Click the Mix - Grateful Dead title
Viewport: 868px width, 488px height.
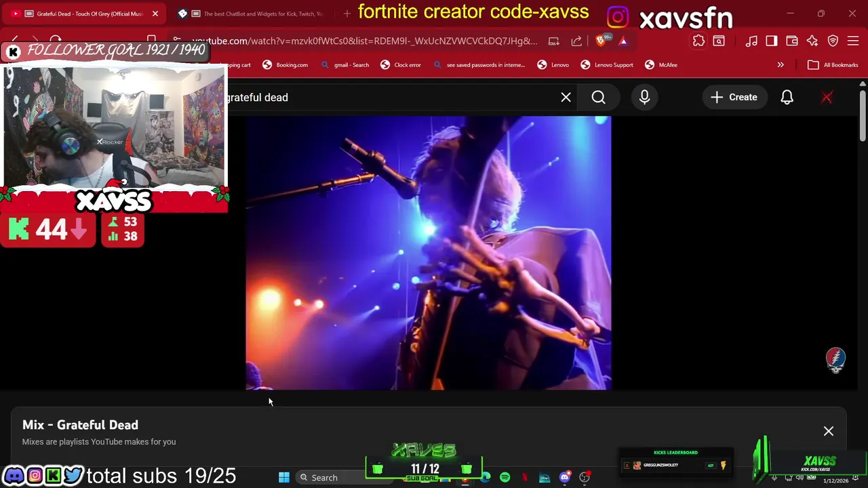(80, 425)
